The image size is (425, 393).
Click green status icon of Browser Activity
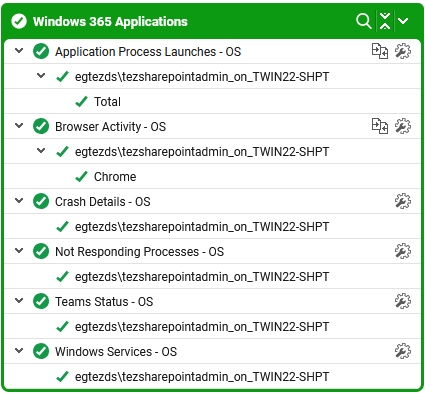[x=41, y=126]
